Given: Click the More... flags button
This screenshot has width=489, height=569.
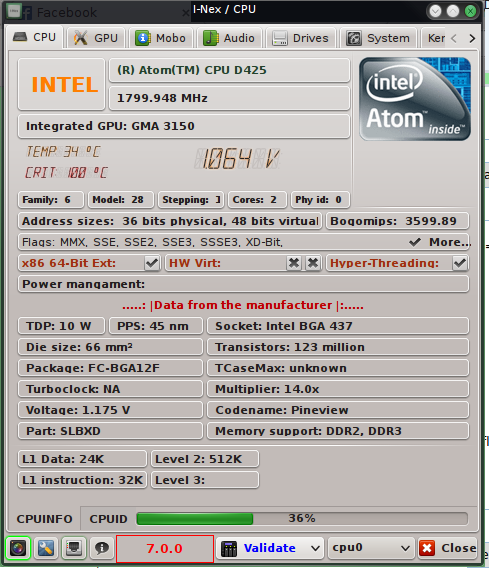Looking at the screenshot, I should 439,242.
